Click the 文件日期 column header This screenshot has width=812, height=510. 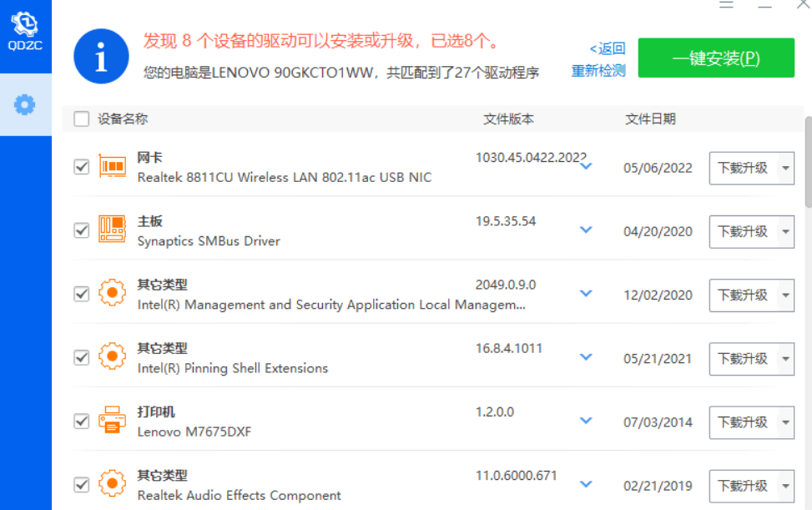click(x=650, y=119)
